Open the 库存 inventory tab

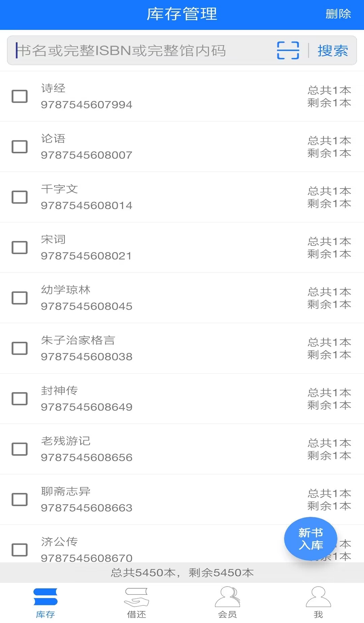(45, 603)
